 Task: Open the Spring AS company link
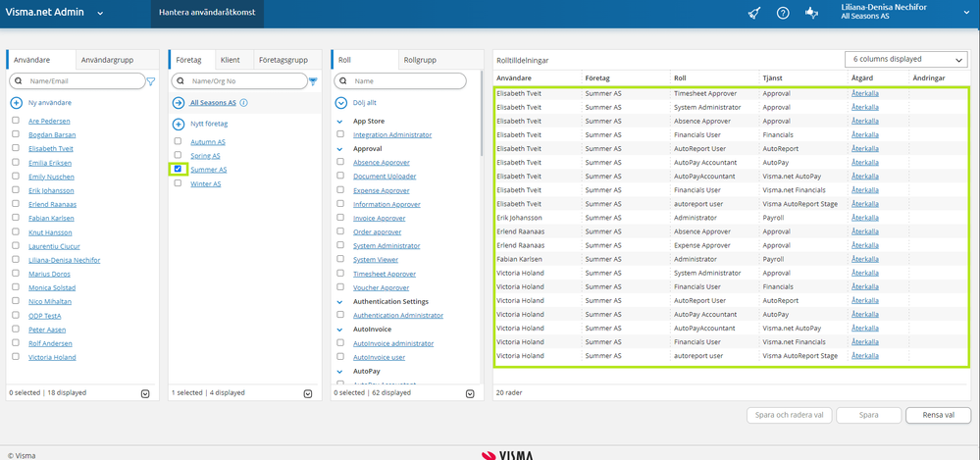coord(205,156)
